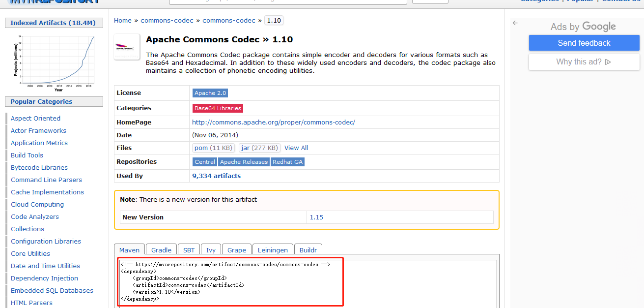This screenshot has height=308, width=644.
Task: Open the Aspect Oriented category
Action: click(x=35, y=118)
